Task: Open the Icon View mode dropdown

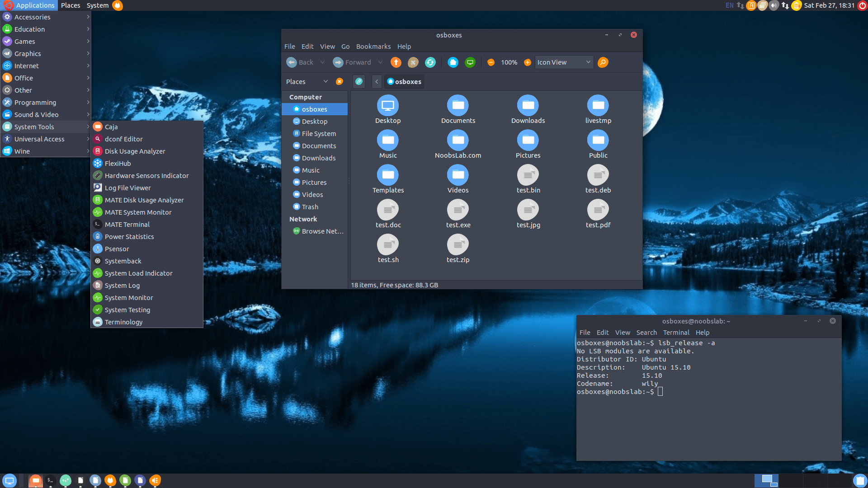Action: [x=564, y=62]
